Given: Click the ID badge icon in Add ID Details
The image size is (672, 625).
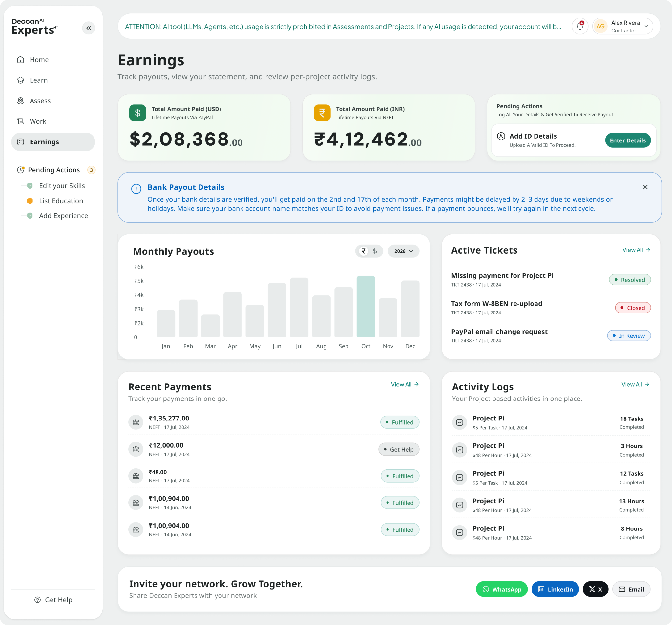Looking at the screenshot, I should (501, 136).
